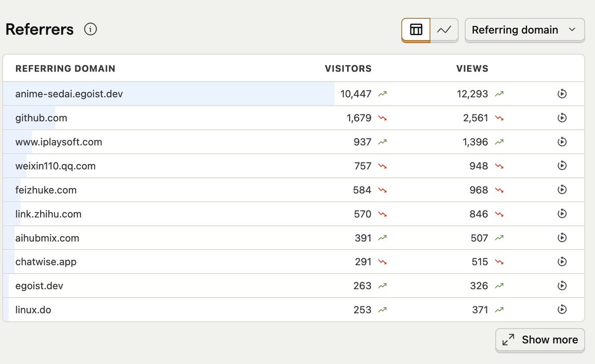Click the 1,679 visitors value
595x364 pixels.
(359, 118)
